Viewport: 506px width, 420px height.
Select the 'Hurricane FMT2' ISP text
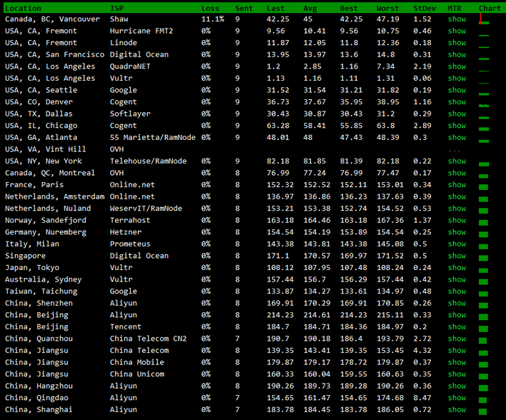pos(142,31)
